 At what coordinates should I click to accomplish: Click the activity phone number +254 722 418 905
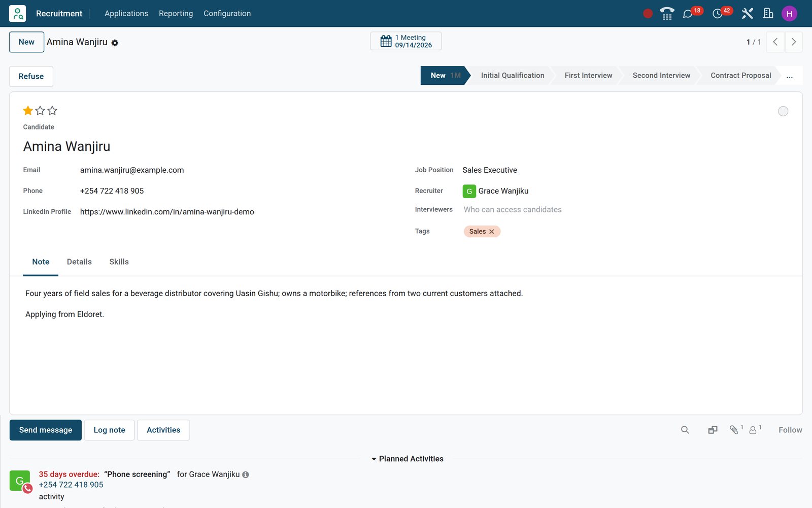71,485
